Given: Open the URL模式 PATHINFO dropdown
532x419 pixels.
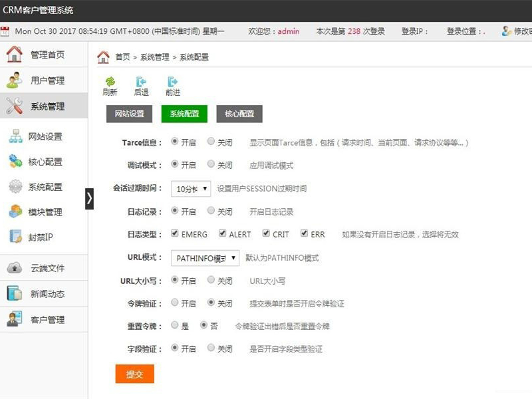Looking at the screenshot, I should tap(205, 258).
